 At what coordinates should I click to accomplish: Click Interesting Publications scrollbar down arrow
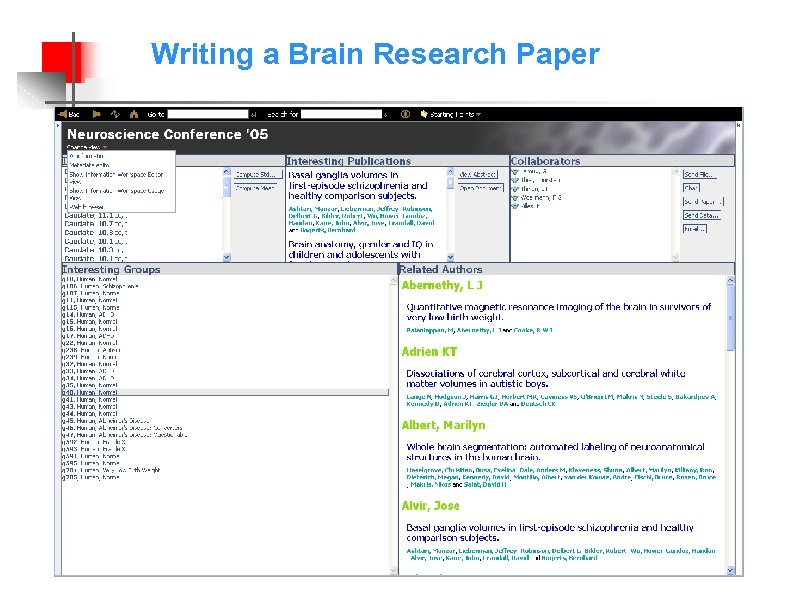pos(450,257)
